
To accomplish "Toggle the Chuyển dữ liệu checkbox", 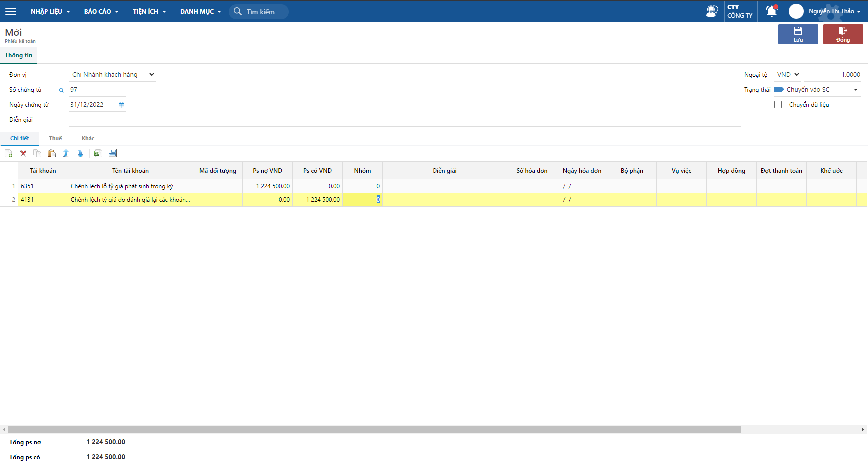I will pos(778,105).
